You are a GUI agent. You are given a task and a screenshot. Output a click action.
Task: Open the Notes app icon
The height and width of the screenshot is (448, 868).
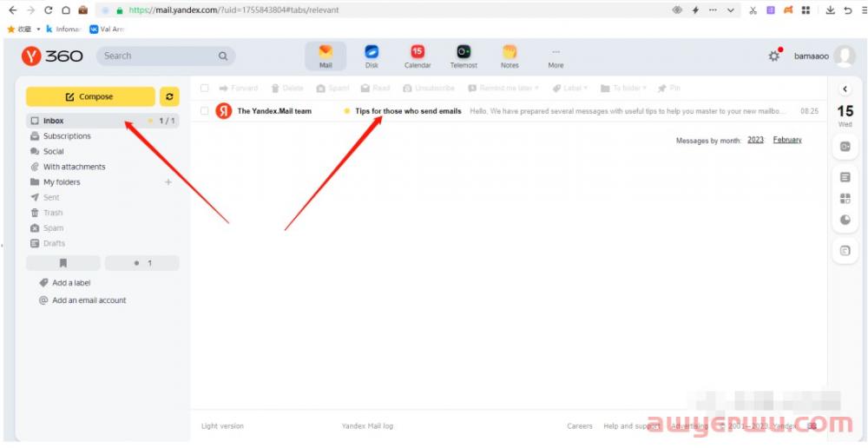pos(510,53)
